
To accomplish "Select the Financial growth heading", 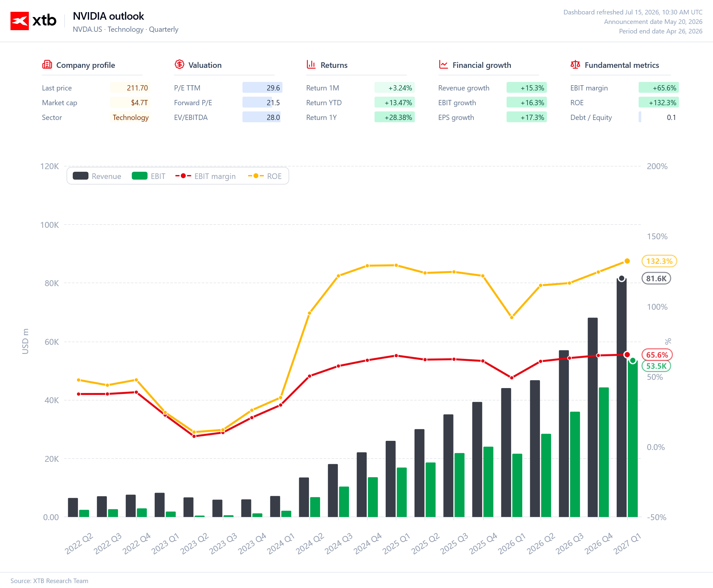I will 482,65.
